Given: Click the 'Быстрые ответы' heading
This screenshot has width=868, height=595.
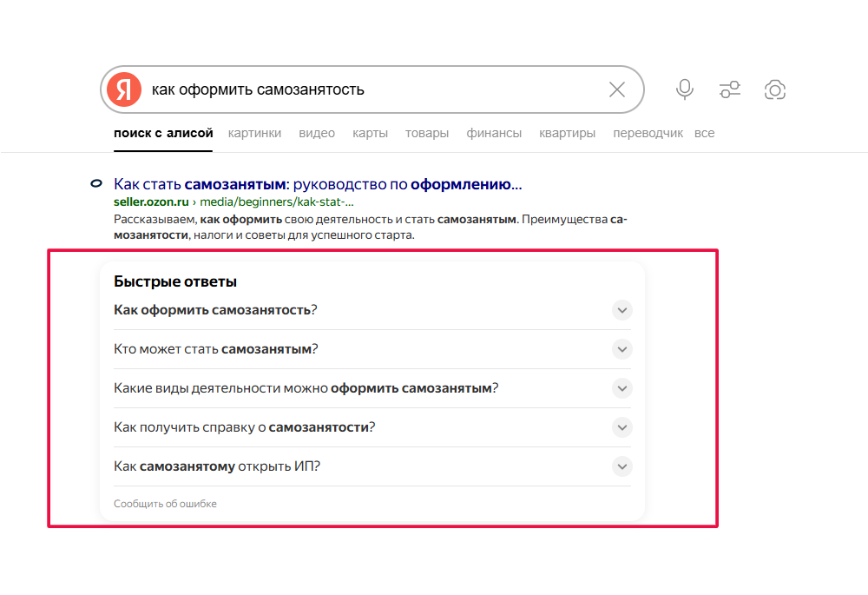Looking at the screenshot, I should [175, 281].
